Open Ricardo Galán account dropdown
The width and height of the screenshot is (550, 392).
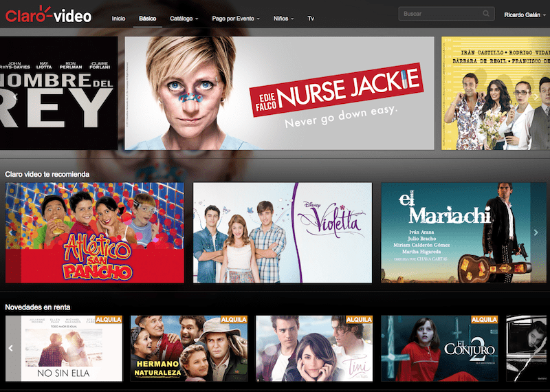pos(525,14)
